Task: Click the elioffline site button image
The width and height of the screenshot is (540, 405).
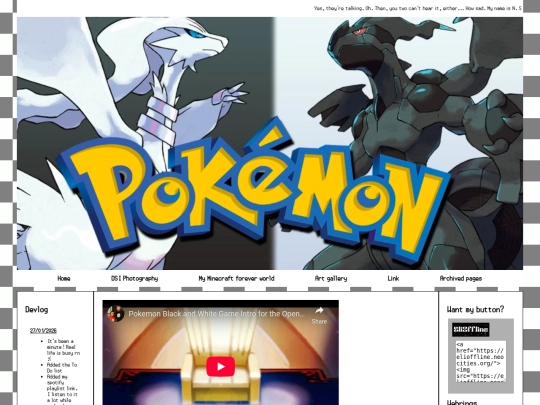Action: (x=470, y=330)
